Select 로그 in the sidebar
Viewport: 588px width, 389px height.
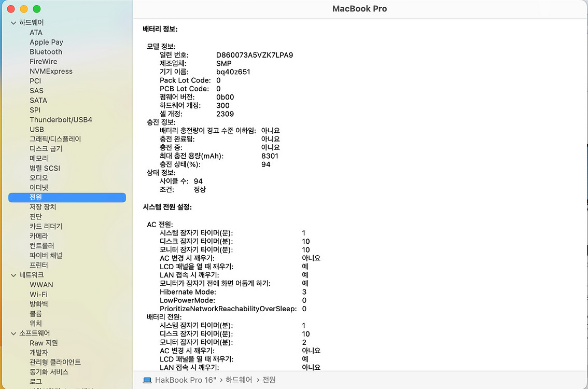click(36, 382)
